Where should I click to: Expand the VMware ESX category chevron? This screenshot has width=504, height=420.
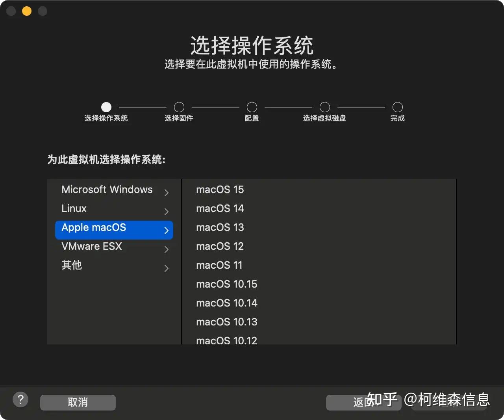click(x=166, y=249)
